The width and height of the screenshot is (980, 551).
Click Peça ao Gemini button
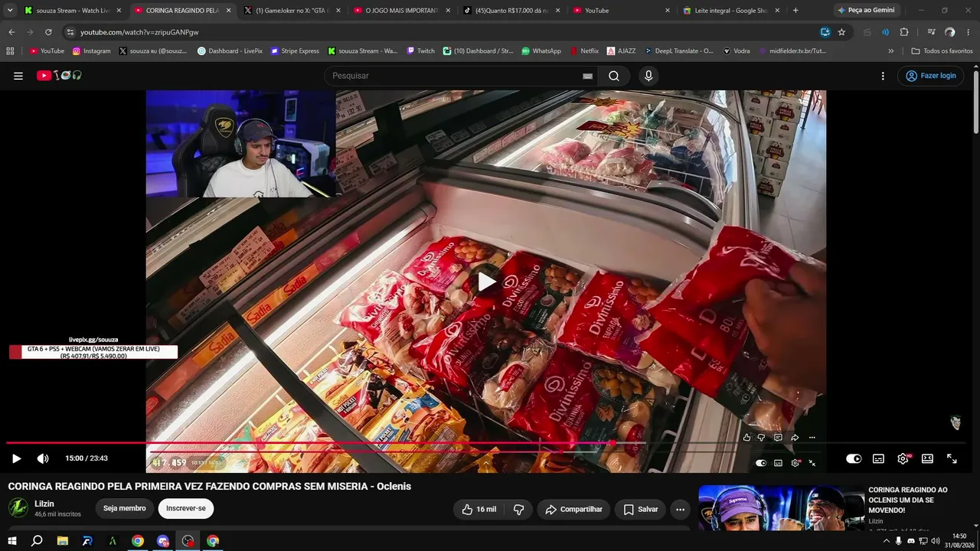[866, 11]
